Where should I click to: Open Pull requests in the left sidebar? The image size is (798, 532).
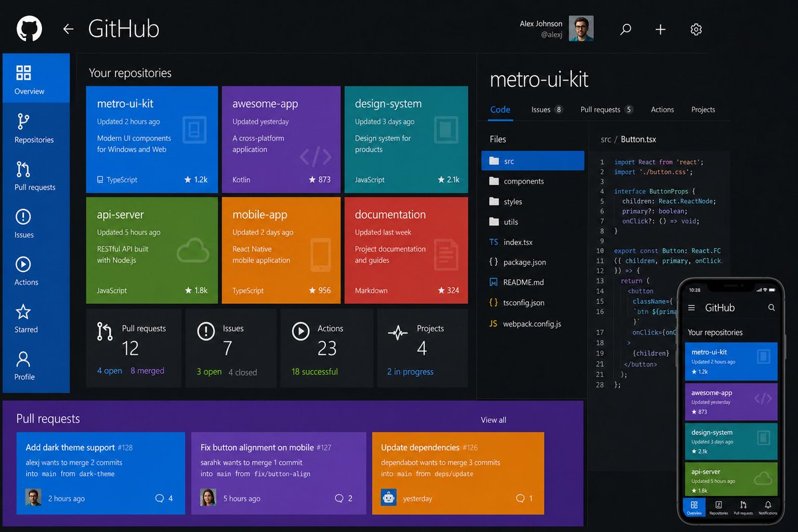coord(36,176)
